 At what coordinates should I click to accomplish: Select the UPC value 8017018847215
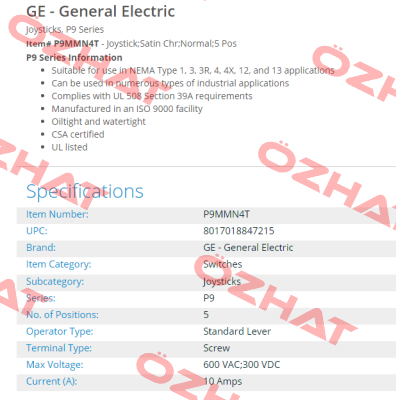point(239,231)
